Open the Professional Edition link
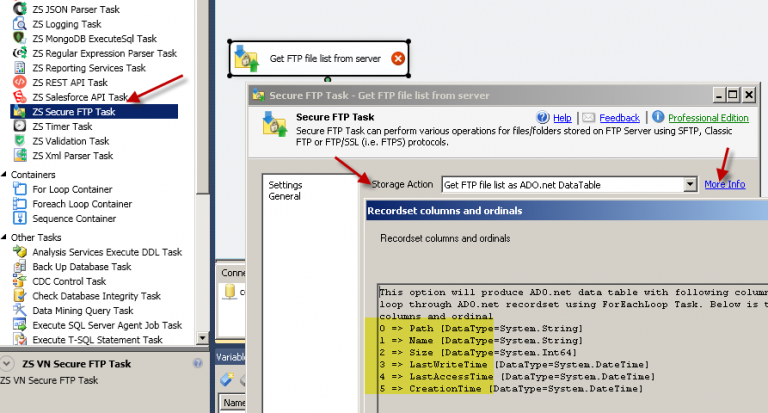This screenshot has height=413, width=768. point(708,118)
